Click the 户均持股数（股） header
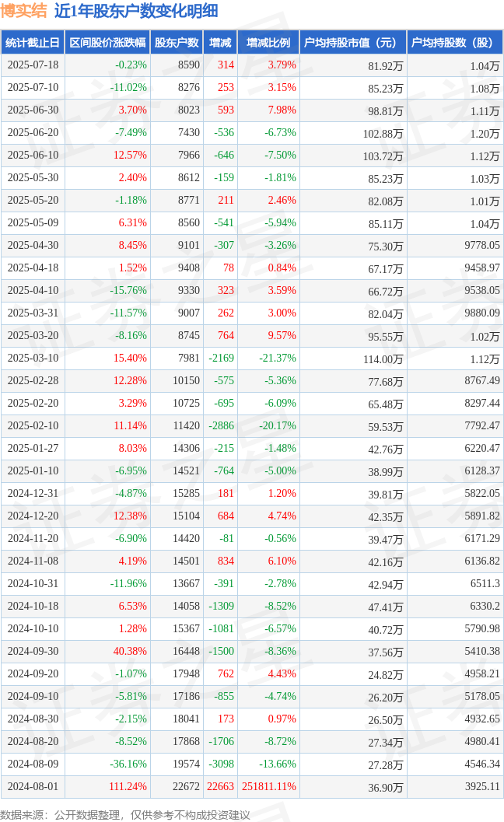This screenshot has height=822, width=504. pyautogui.click(x=455, y=43)
